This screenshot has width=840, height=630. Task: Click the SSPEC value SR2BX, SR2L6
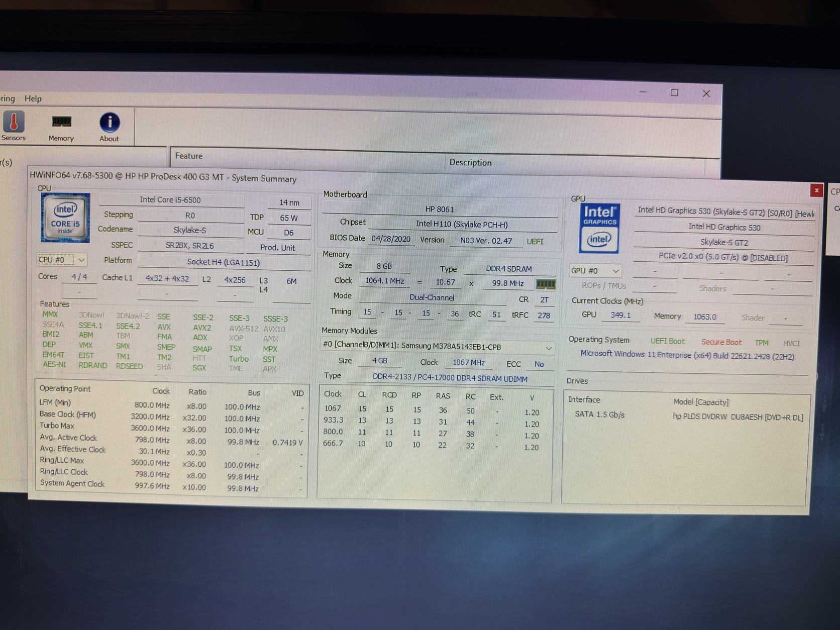(x=190, y=246)
